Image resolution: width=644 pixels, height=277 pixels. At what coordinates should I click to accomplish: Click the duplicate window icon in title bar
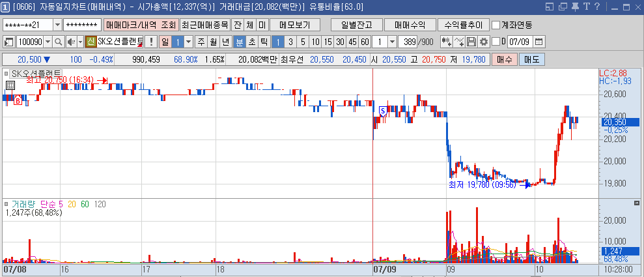point(563,7)
